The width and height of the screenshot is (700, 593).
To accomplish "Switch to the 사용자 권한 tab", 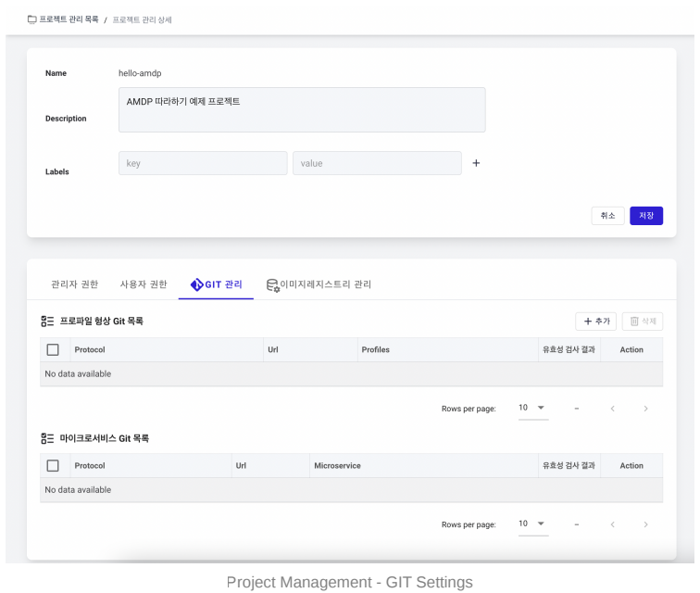I will (x=144, y=284).
